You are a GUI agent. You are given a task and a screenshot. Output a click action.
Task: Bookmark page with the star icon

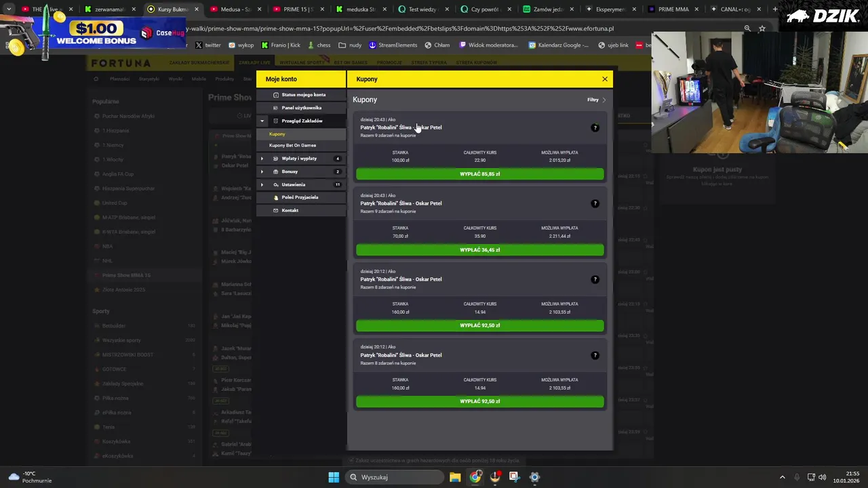click(762, 28)
